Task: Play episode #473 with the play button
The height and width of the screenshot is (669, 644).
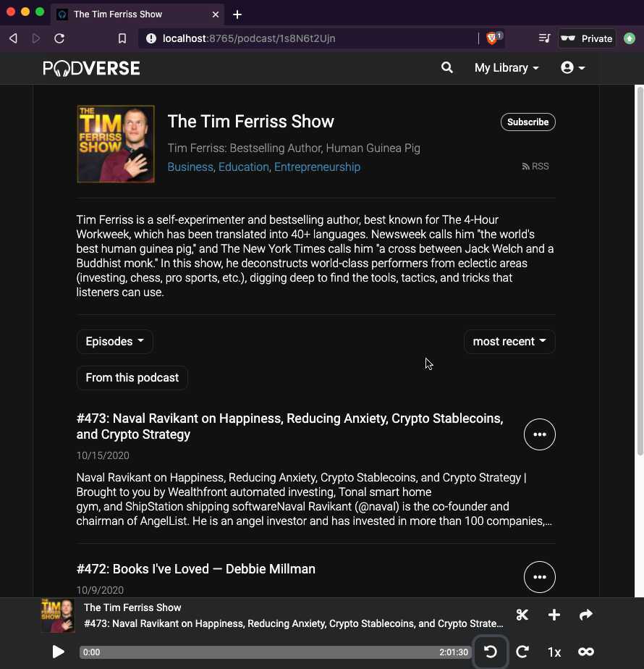Action: (x=58, y=652)
